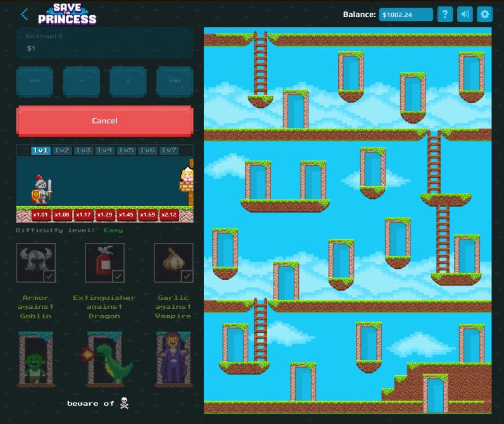Select the fire Extinguisher item
The width and height of the screenshot is (504, 424).
tap(104, 262)
